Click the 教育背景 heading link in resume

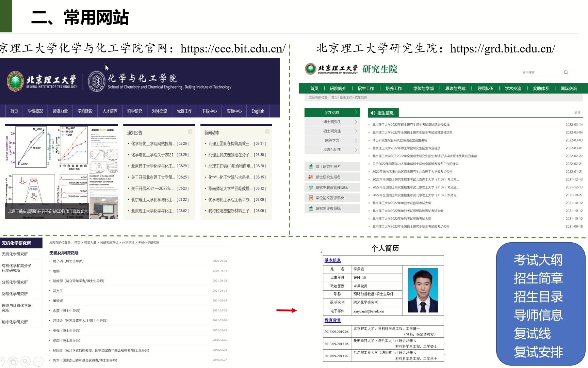[332, 321]
